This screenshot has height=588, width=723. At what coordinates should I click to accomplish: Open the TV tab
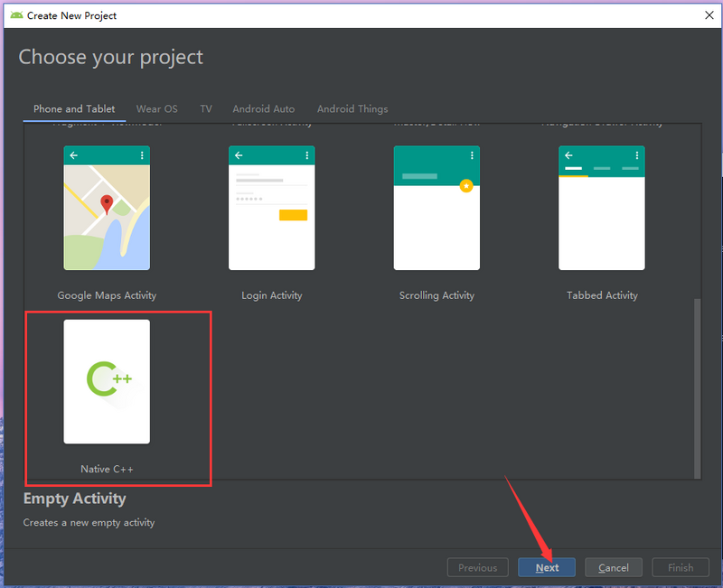coord(206,109)
